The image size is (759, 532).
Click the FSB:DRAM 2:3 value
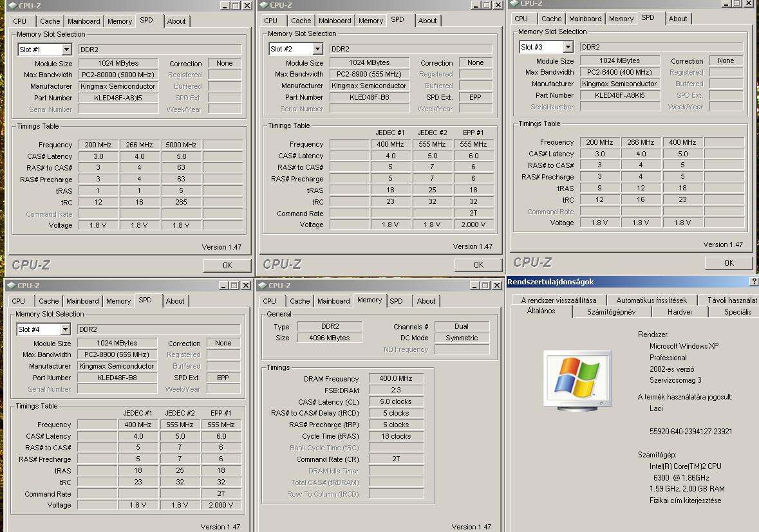396,390
